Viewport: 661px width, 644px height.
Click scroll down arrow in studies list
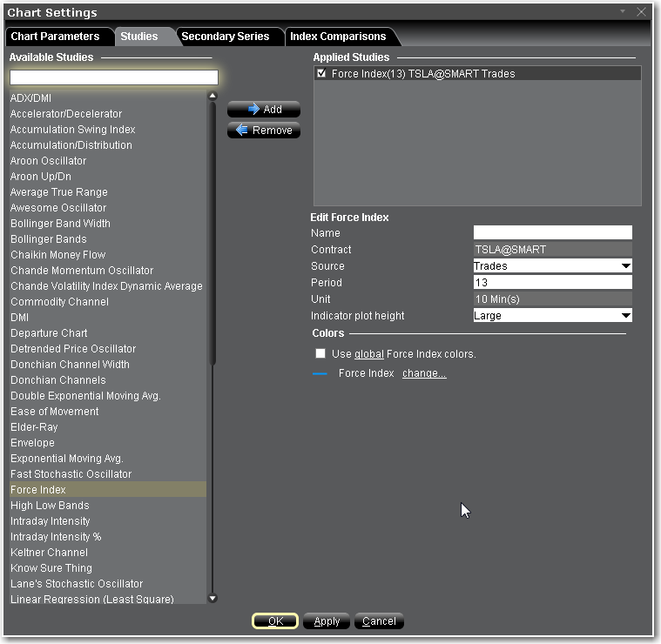212,599
